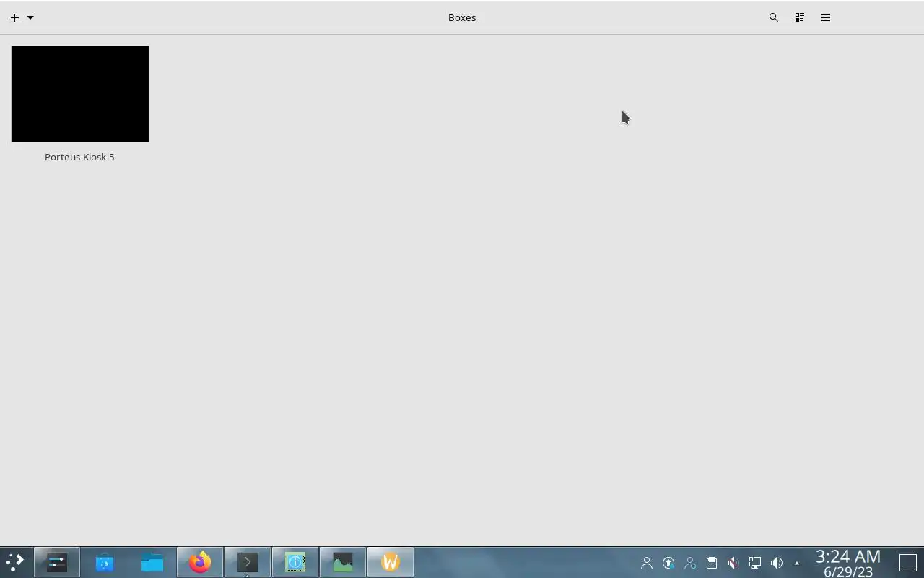Open the KDE application launcher
The width and height of the screenshot is (924, 578).
(x=15, y=562)
